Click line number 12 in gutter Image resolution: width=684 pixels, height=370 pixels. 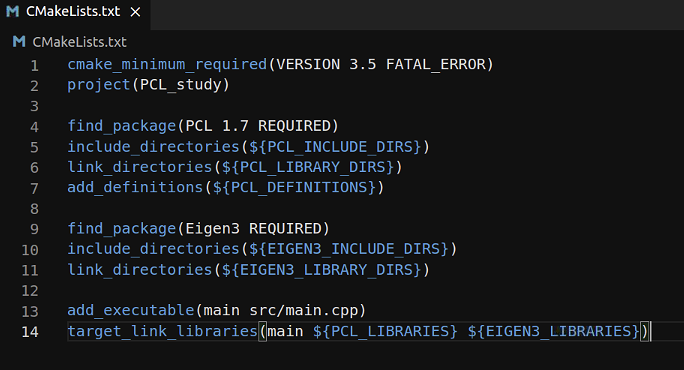coord(30,291)
